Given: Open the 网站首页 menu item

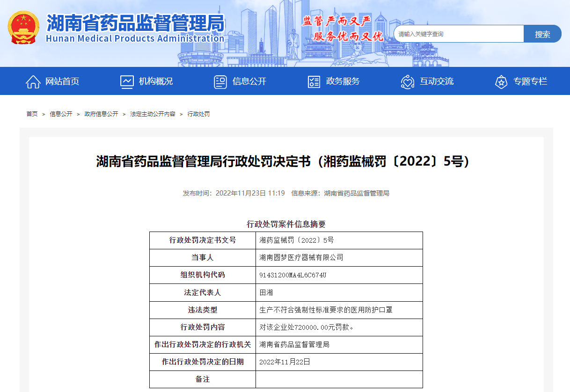Looking at the screenshot, I should (62, 81).
